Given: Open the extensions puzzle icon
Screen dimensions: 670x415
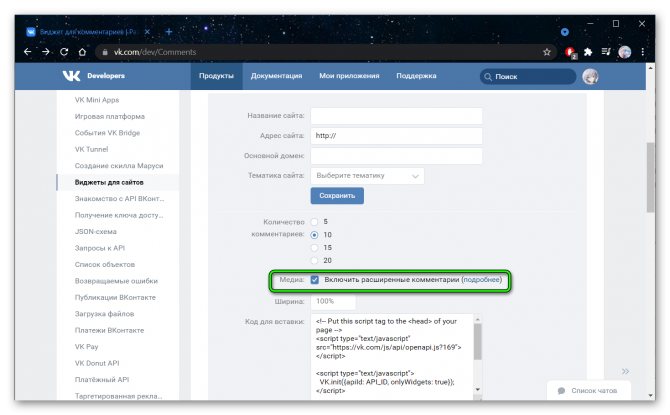Looking at the screenshot, I should click(x=588, y=52).
